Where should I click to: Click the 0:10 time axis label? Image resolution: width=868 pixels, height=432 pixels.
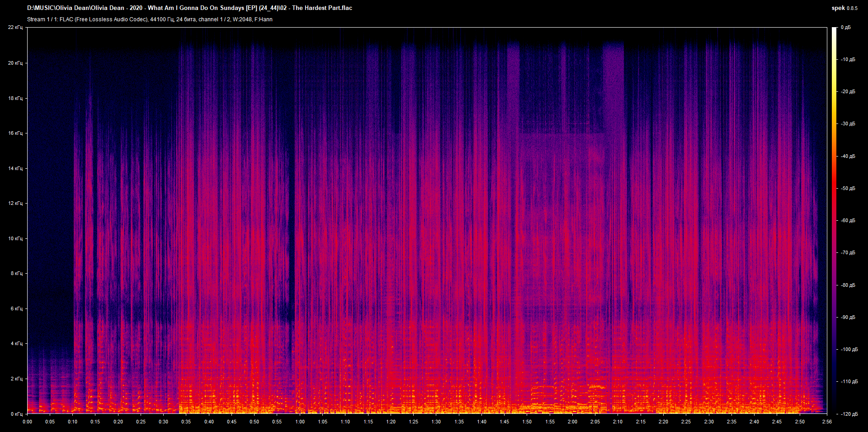[x=73, y=422]
